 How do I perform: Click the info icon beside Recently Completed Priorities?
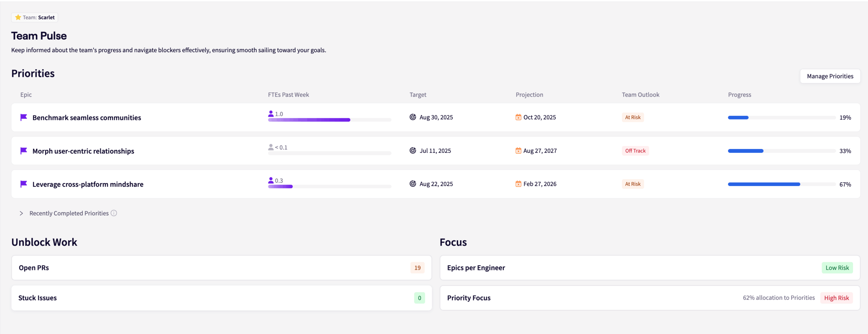tap(114, 213)
